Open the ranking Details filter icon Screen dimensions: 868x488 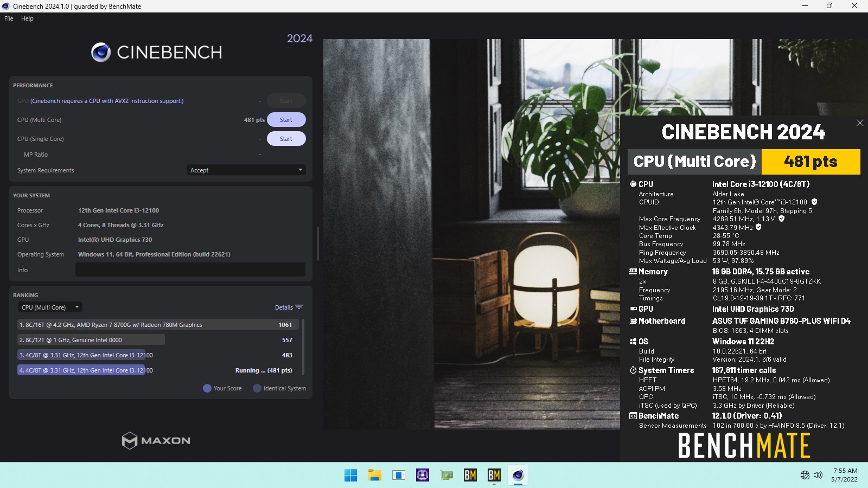click(x=299, y=307)
